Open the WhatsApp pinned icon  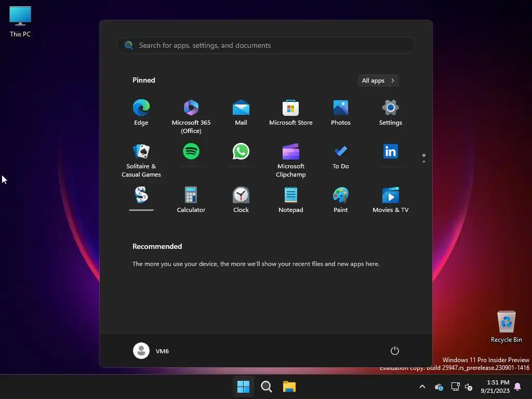pyautogui.click(x=241, y=151)
